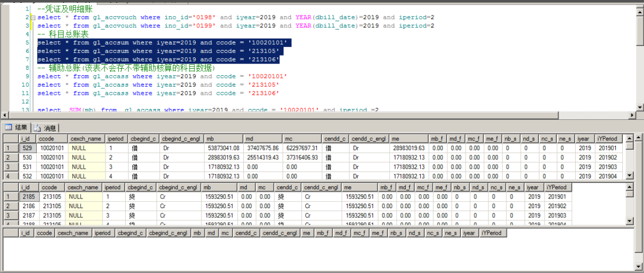Open the 消息 messages tab
This screenshot has height=273, width=644.
click(45, 128)
